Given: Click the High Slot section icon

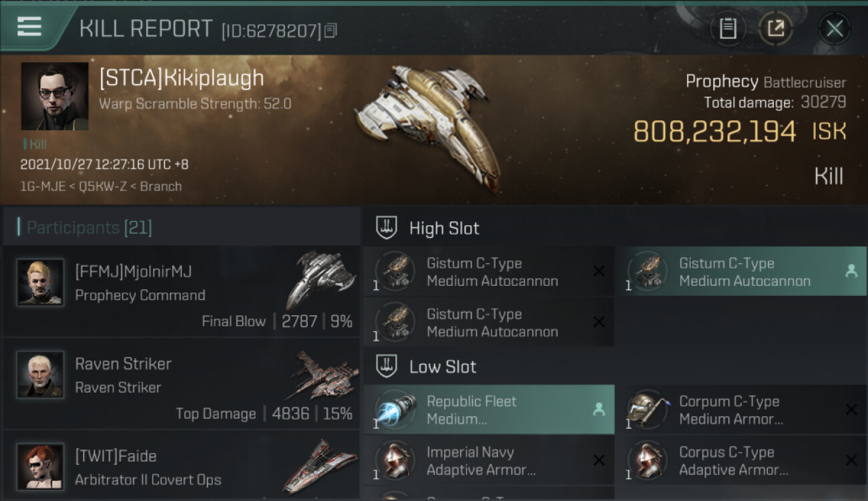Looking at the screenshot, I should [387, 228].
